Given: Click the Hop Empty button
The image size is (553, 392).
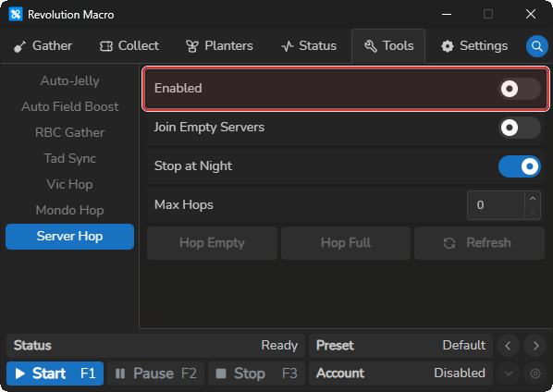Looking at the screenshot, I should (x=212, y=243).
